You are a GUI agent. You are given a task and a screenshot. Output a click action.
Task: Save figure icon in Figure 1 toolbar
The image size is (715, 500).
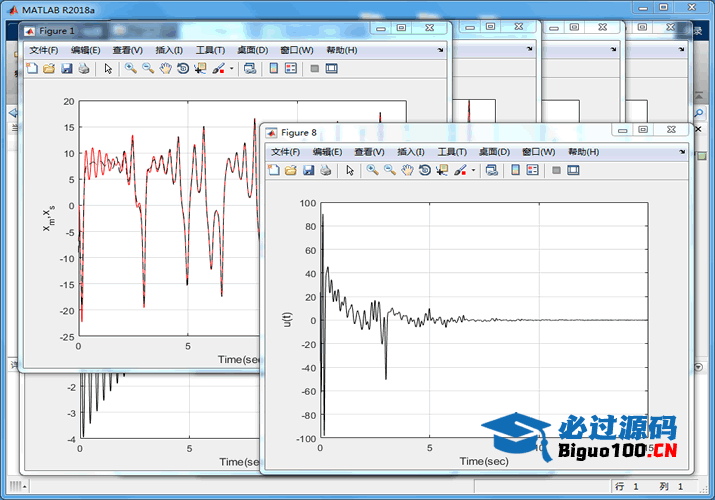pyautogui.click(x=67, y=68)
